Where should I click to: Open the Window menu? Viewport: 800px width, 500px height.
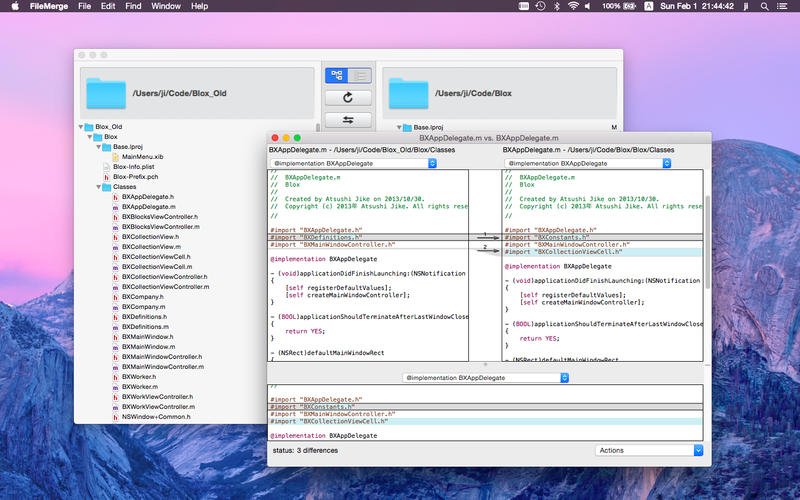[x=166, y=6]
